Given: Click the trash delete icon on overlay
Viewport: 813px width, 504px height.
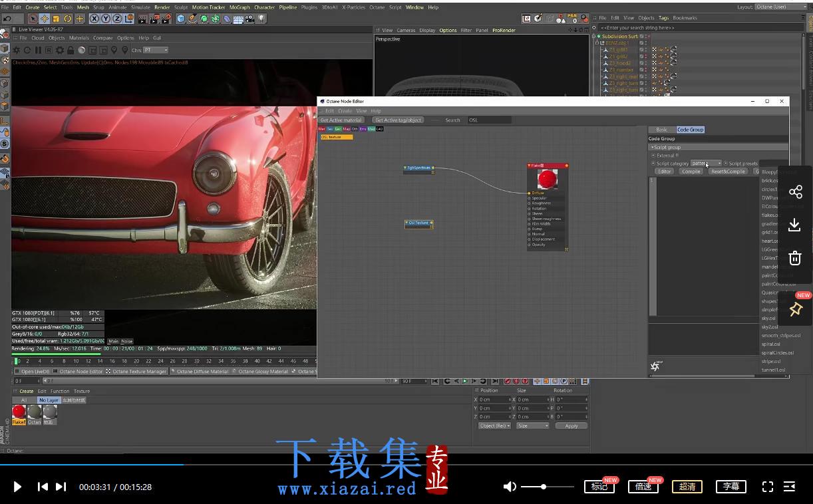Looking at the screenshot, I should point(795,258).
